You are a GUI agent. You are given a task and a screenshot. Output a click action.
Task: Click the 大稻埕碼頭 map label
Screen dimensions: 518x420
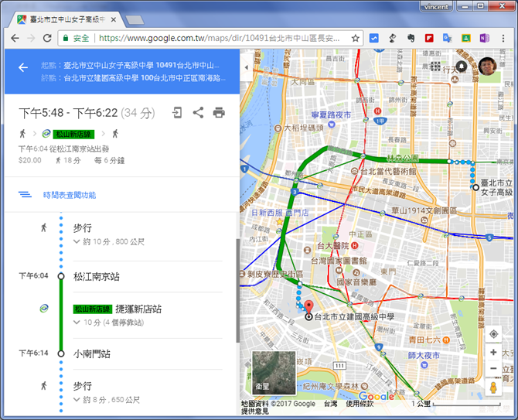304,128
